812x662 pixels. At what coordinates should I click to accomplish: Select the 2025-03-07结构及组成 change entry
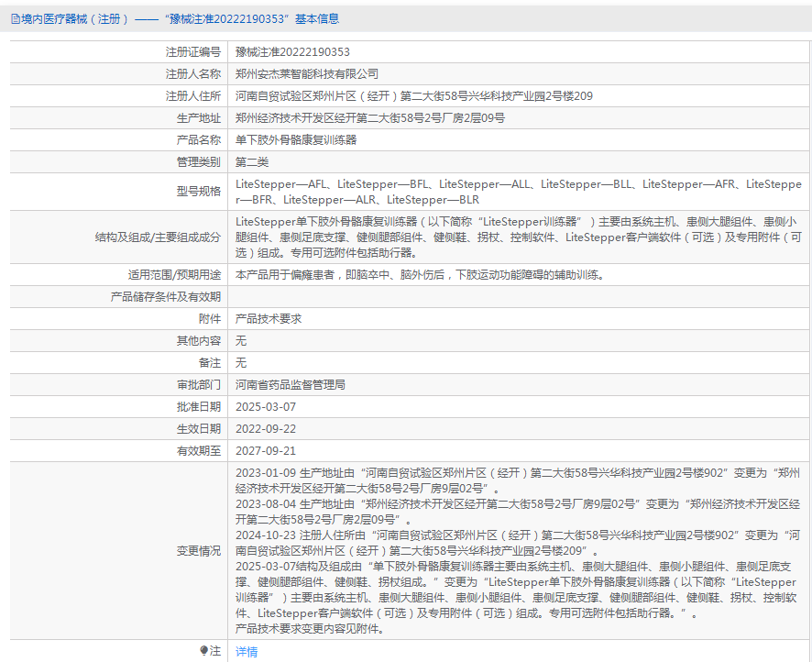pos(518,590)
